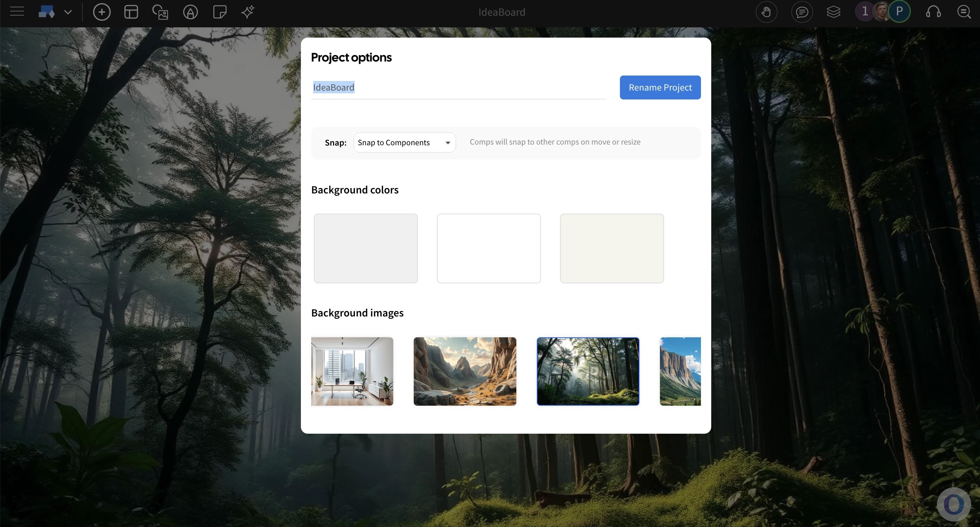The height and width of the screenshot is (527, 980).
Task: Open the Snap to Components dropdown
Action: tap(405, 143)
